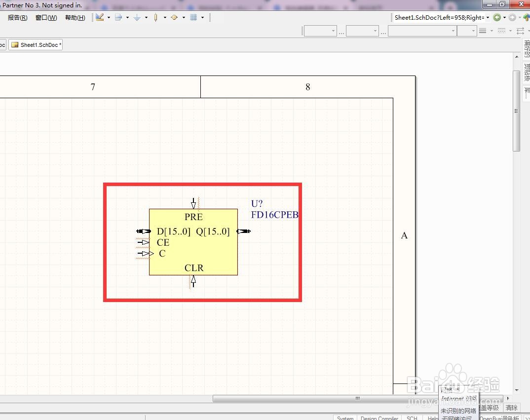Click inside the wide empty combo field
Viewport: 530px width, 420px height.
point(422,31)
